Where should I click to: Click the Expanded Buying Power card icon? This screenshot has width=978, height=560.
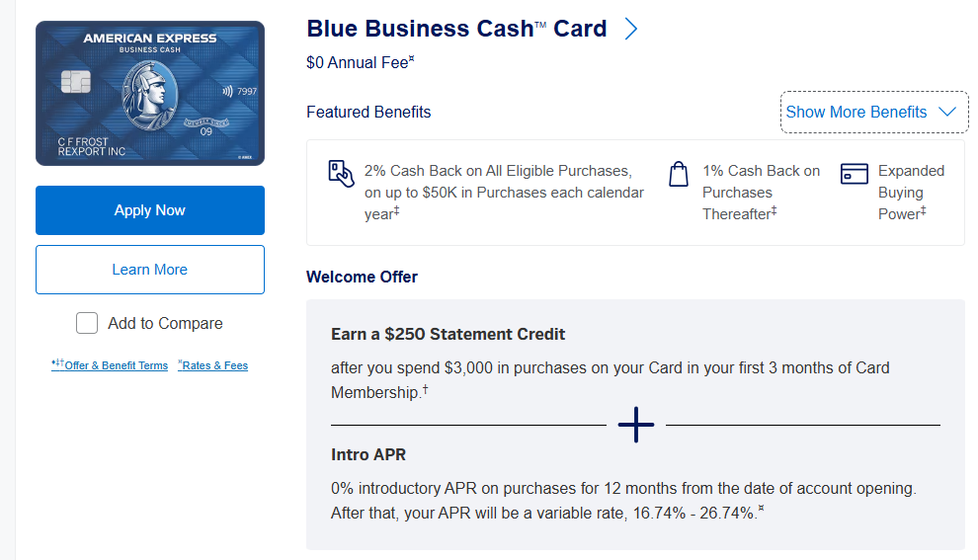point(854,174)
